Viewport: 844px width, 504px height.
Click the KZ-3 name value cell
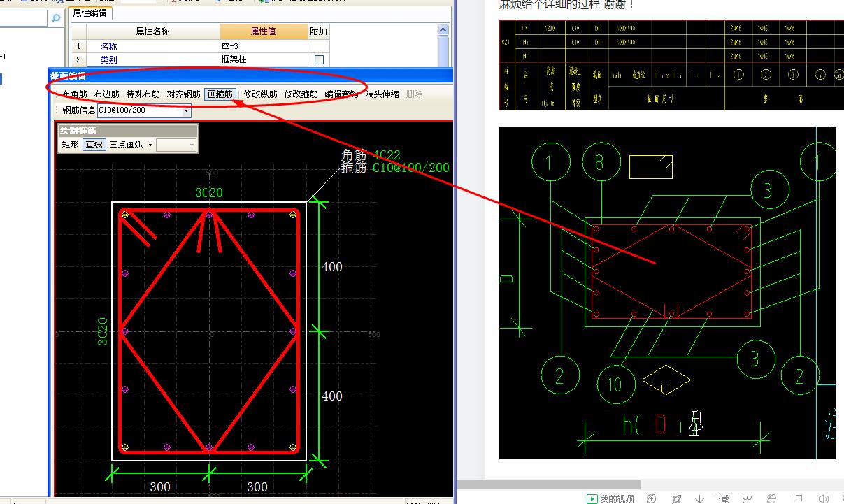[x=263, y=46]
